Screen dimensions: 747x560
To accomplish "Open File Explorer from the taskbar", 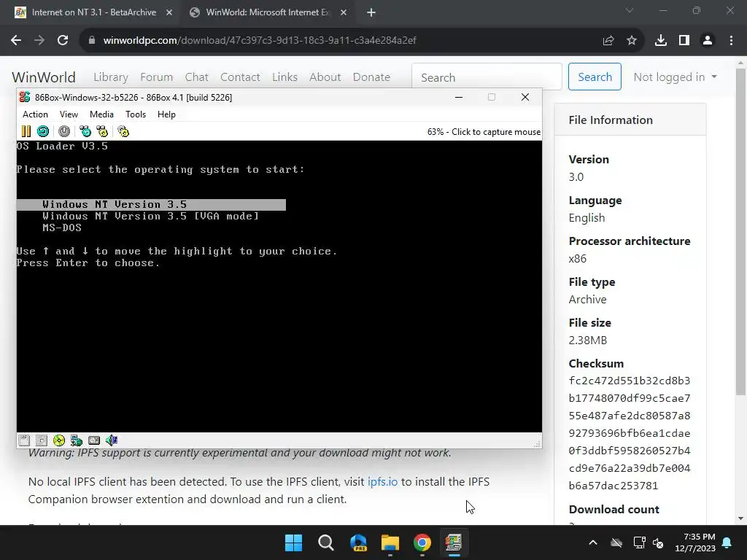I will coord(390,542).
